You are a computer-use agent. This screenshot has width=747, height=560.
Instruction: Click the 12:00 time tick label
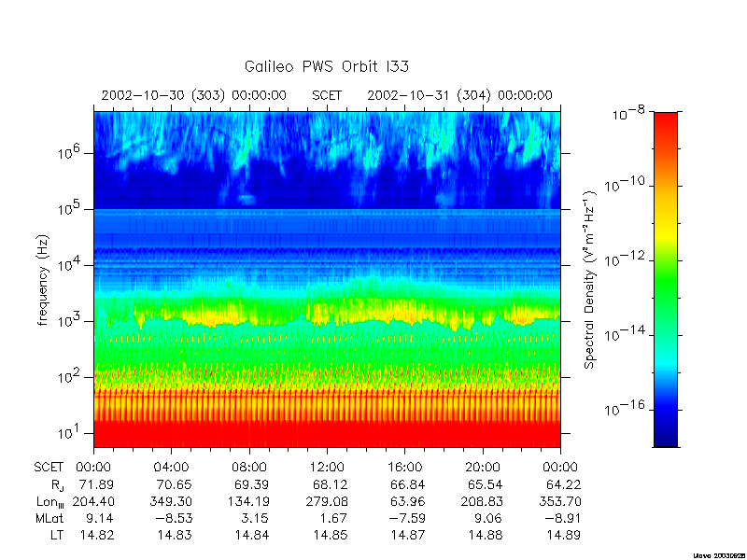pyautogui.click(x=328, y=468)
